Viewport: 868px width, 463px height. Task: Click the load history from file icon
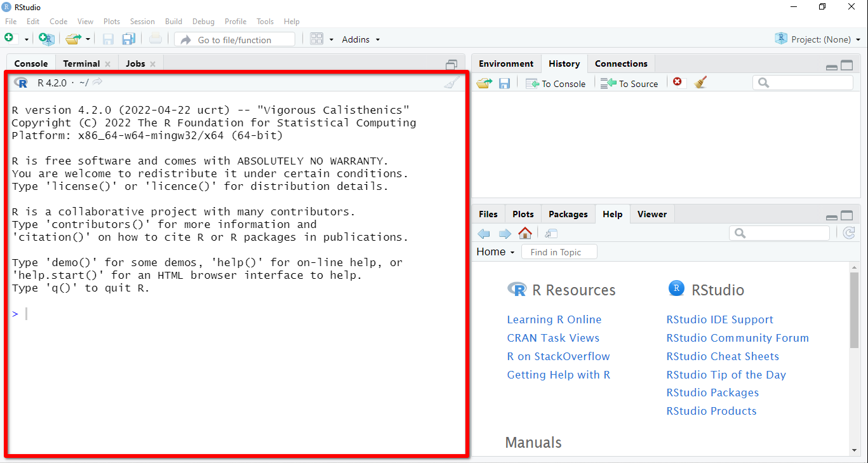484,83
